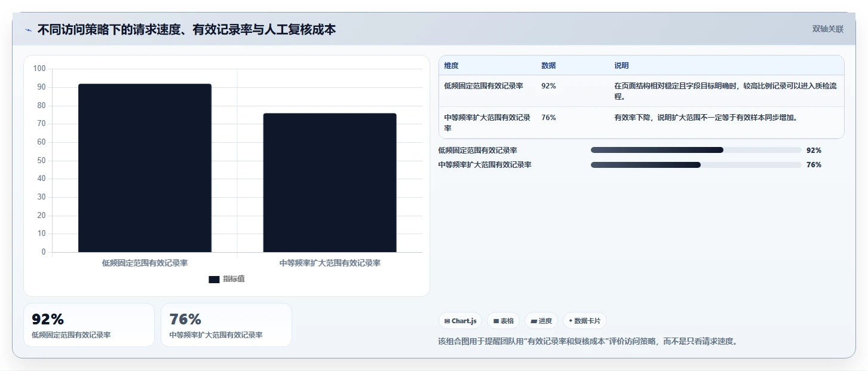Click the 指标值 legend text
The height and width of the screenshot is (371, 868).
coord(234,280)
